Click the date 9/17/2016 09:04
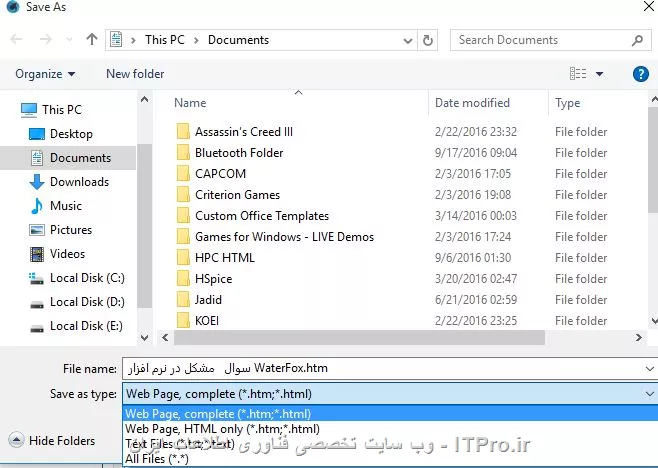 476,153
